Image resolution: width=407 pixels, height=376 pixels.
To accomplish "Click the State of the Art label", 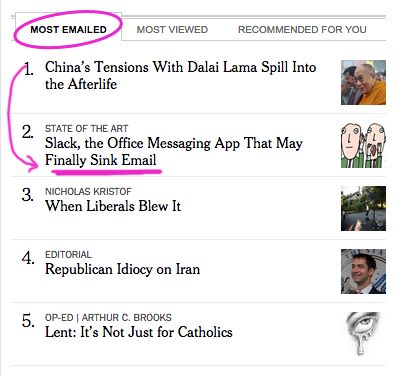I will pyautogui.click(x=87, y=129).
